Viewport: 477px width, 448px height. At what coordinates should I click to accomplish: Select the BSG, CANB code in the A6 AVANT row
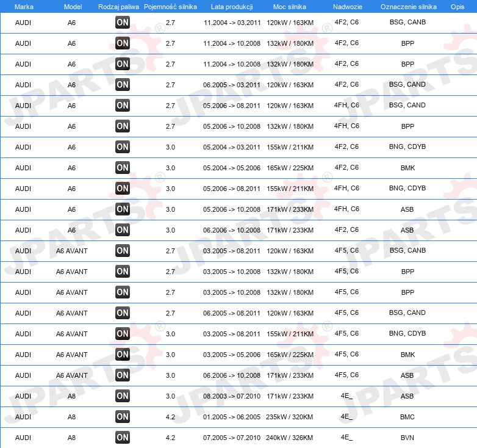pos(407,250)
